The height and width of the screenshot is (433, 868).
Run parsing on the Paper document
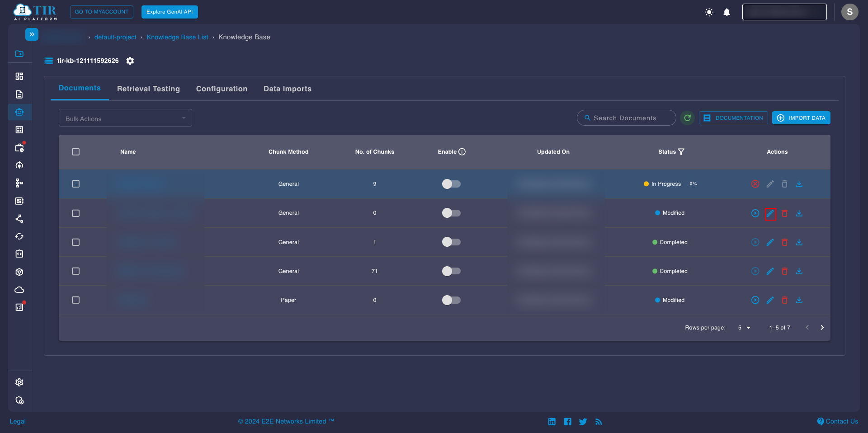pyautogui.click(x=755, y=300)
